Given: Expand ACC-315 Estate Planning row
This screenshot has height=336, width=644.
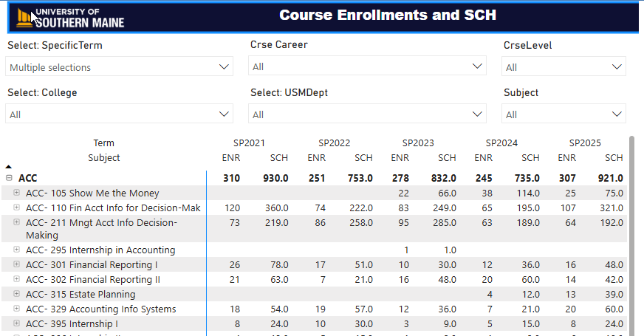Looking at the screenshot, I should pos(17,295).
